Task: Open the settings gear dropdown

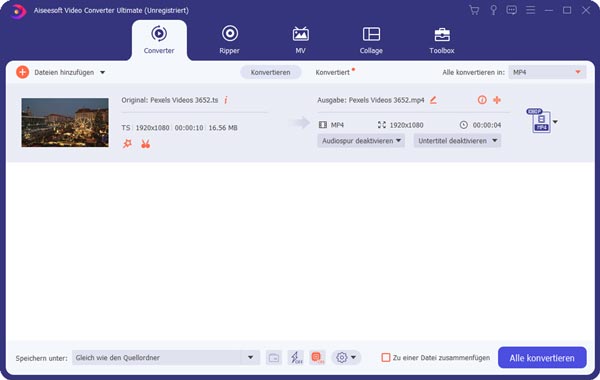Action: 346,358
